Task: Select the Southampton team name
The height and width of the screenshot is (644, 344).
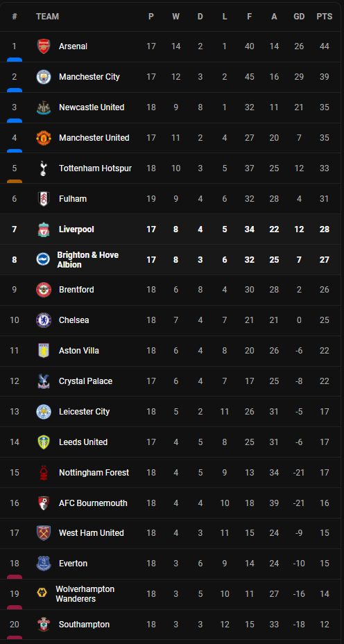Action: [84, 625]
